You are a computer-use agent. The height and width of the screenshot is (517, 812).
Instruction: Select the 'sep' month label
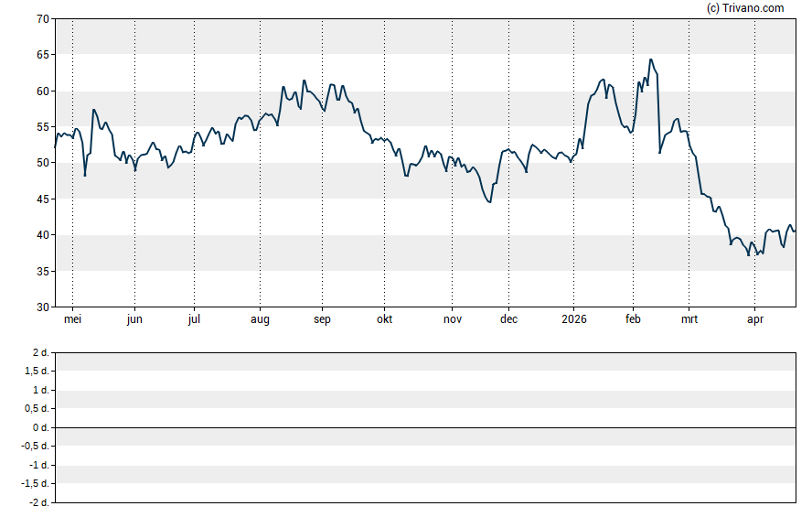pos(322,319)
